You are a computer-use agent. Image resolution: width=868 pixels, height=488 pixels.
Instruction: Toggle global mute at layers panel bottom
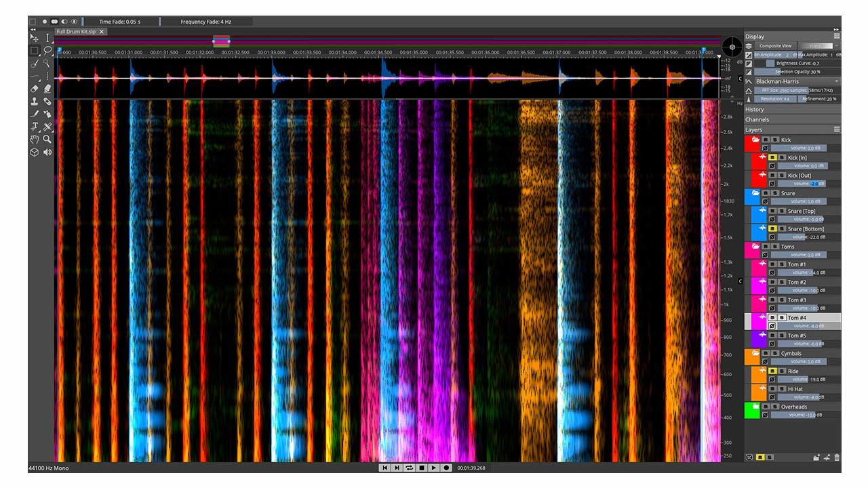click(759, 457)
